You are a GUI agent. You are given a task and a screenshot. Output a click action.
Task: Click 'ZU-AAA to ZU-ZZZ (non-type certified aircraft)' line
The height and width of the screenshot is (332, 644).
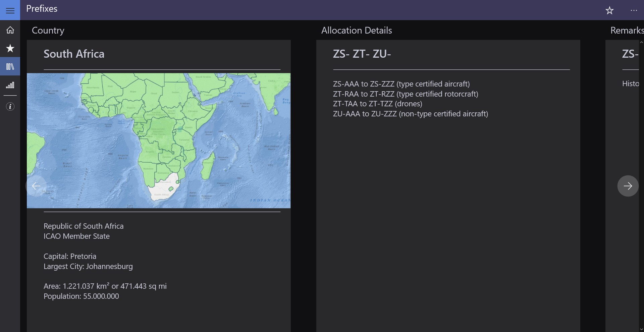pyautogui.click(x=411, y=114)
